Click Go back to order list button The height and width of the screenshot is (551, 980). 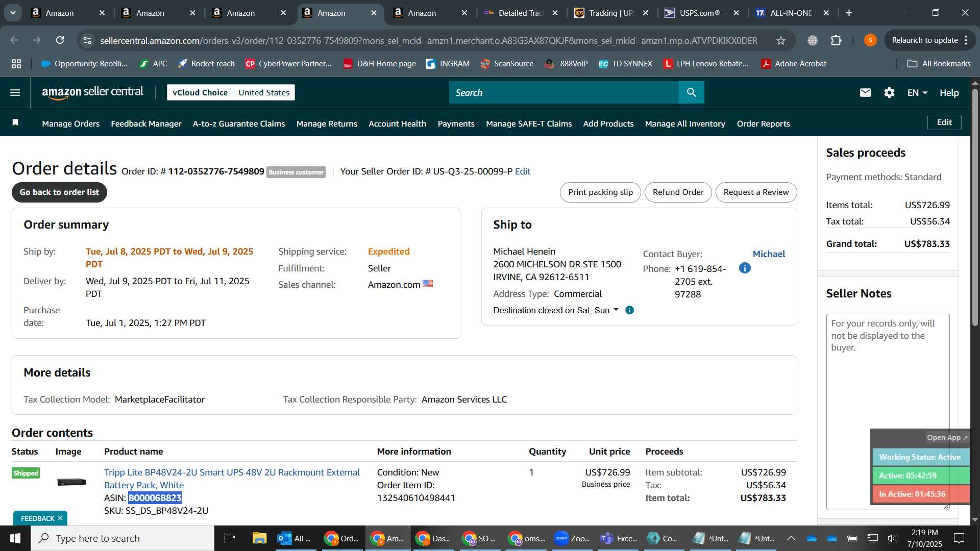pyautogui.click(x=59, y=192)
